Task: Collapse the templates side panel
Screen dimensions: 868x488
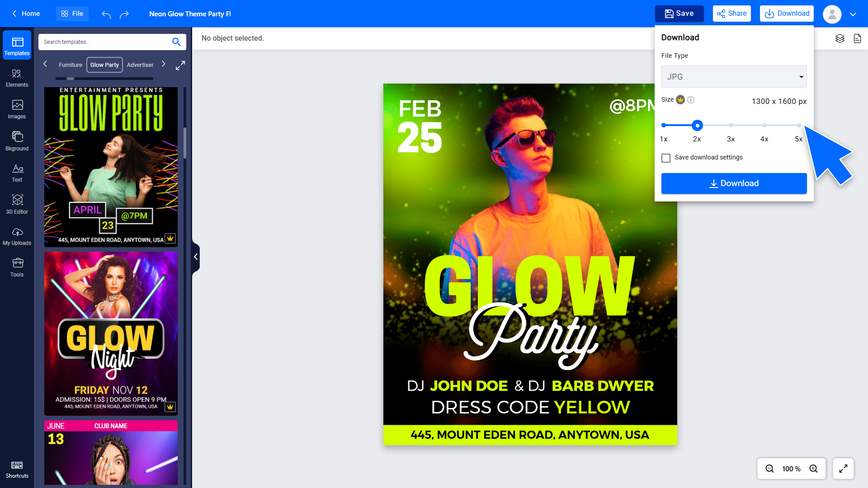Action: pyautogui.click(x=196, y=257)
